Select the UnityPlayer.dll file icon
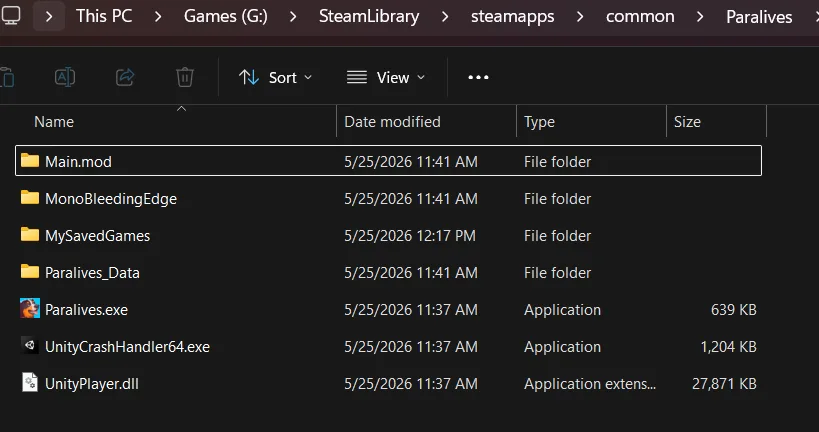Viewport: 819px width, 432px height. 30,383
